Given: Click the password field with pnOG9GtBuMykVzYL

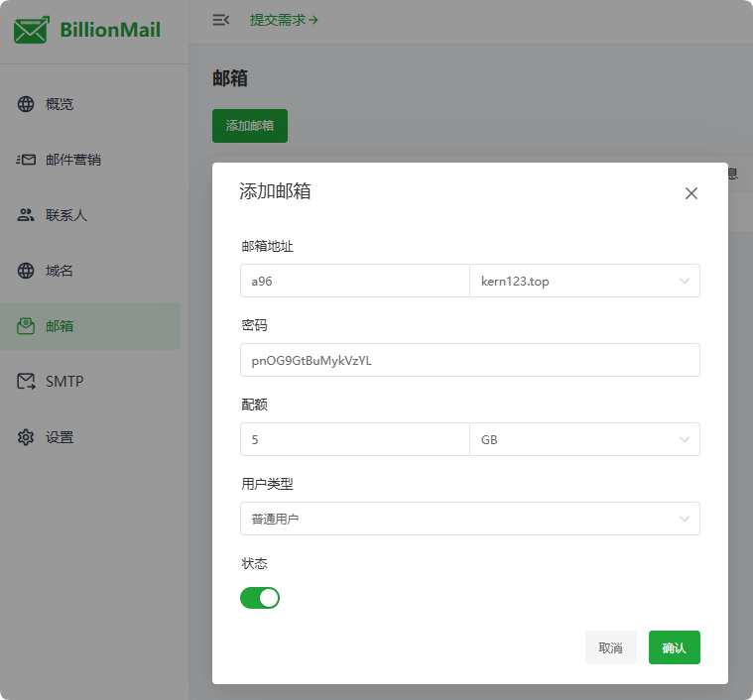Looking at the screenshot, I should [x=469, y=360].
